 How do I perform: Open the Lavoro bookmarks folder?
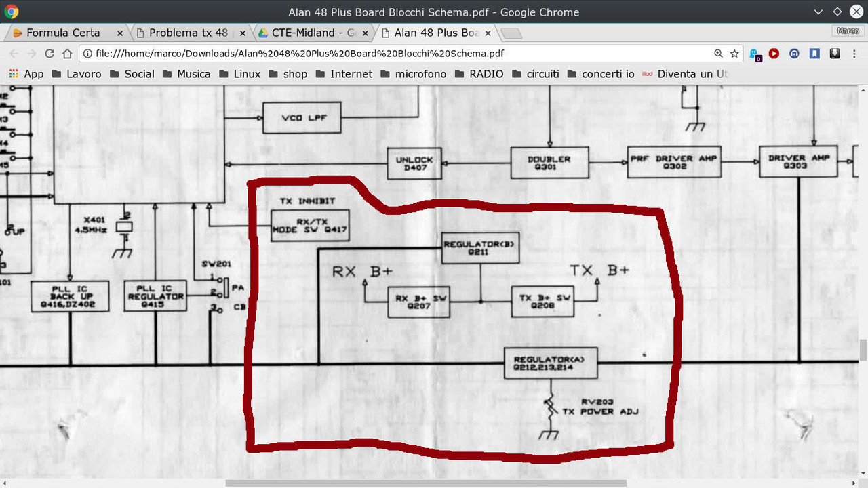(76, 74)
